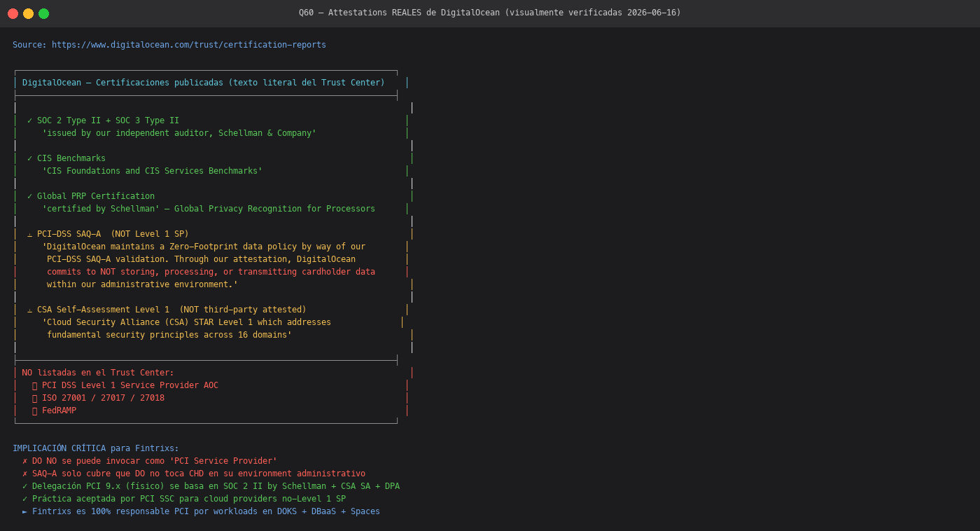Viewport: 980px width, 531px height.
Task: Click 'fundamental security principles across 16 domains'
Action: tap(169, 335)
